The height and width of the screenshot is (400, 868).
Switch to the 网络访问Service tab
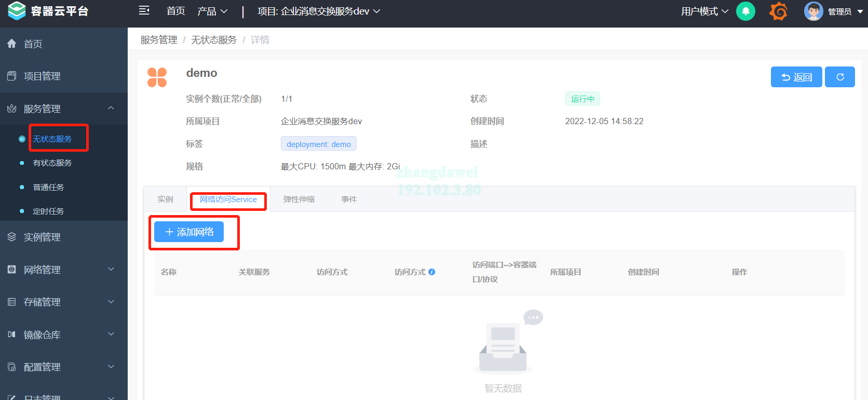point(228,199)
